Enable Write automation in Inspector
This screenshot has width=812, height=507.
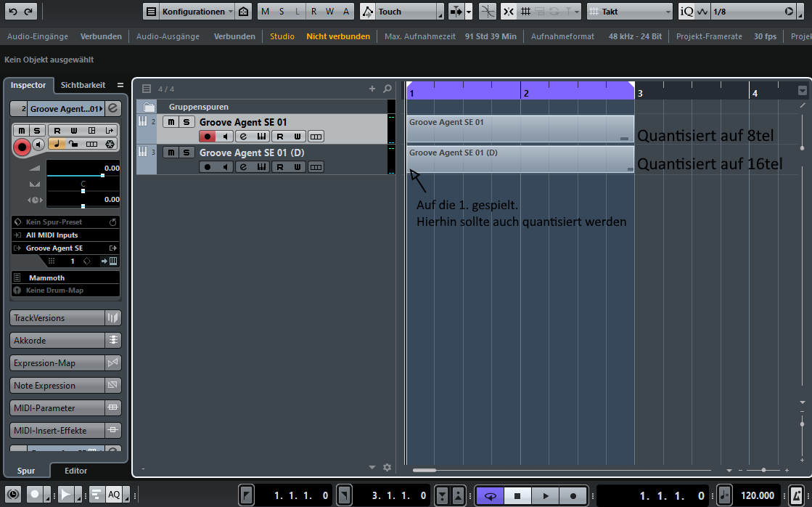click(x=73, y=131)
